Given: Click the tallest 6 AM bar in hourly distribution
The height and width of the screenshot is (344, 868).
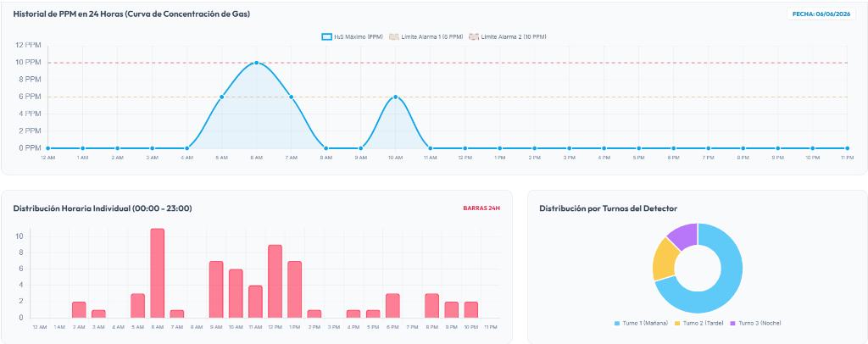Looking at the screenshot, I should (x=157, y=273).
